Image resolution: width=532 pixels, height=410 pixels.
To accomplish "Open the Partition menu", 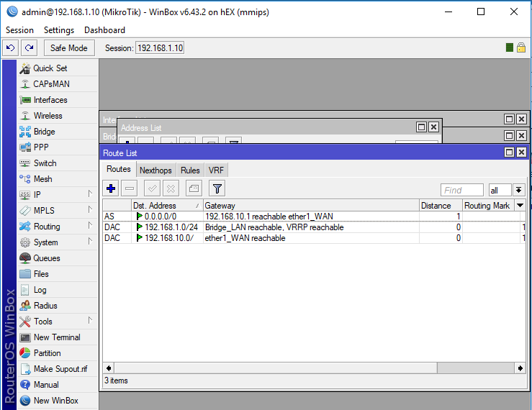I will tap(57, 353).
